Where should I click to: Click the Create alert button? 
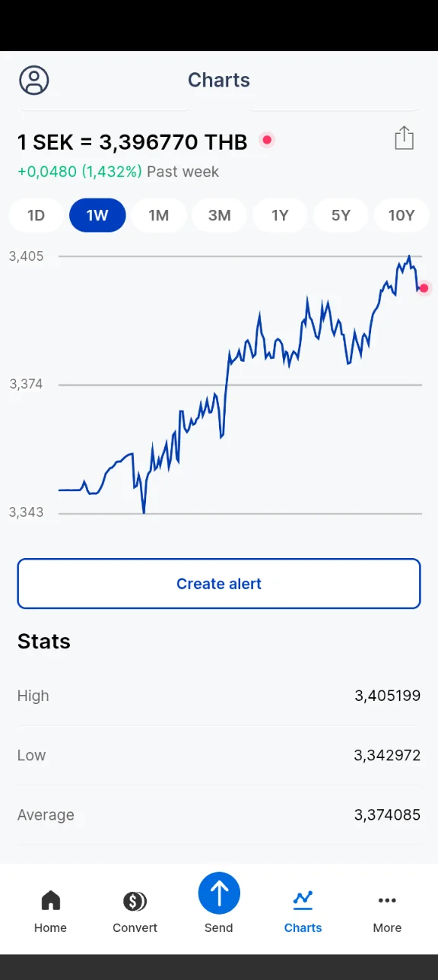click(219, 584)
